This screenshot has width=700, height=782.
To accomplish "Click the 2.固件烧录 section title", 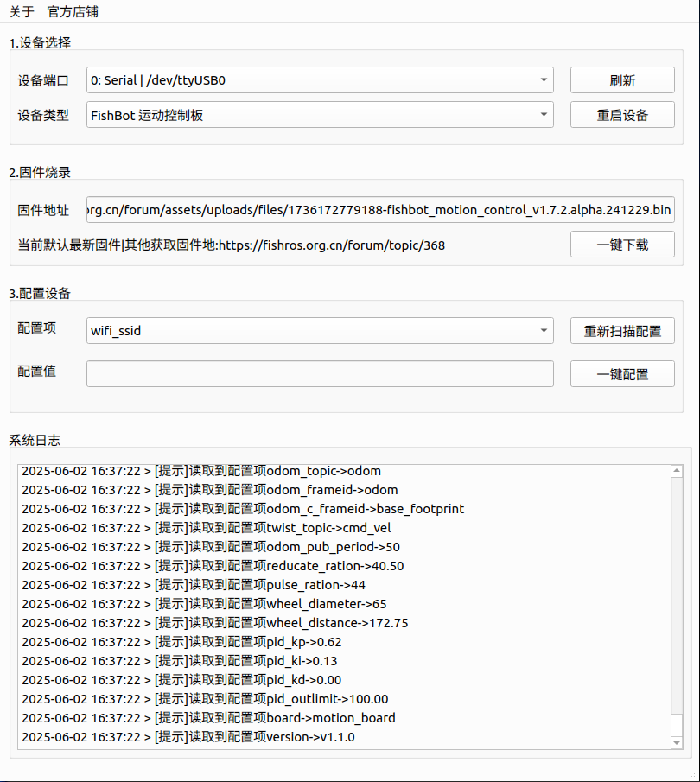I will pos(40,172).
